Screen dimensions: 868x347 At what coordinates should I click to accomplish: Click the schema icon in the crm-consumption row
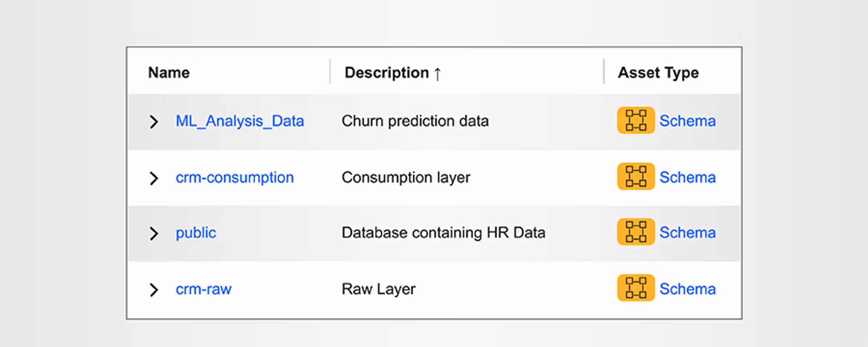(635, 176)
